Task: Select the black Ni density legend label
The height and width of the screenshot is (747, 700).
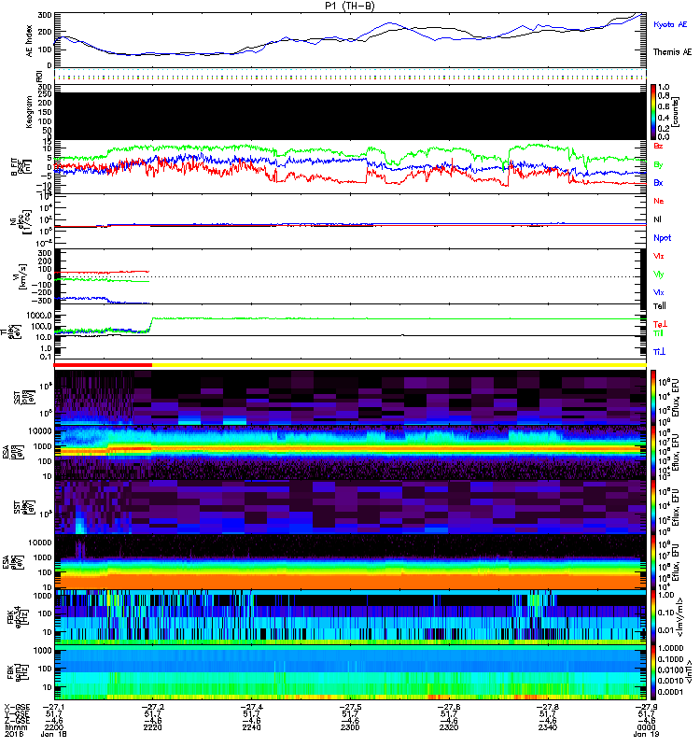Action: point(658,219)
